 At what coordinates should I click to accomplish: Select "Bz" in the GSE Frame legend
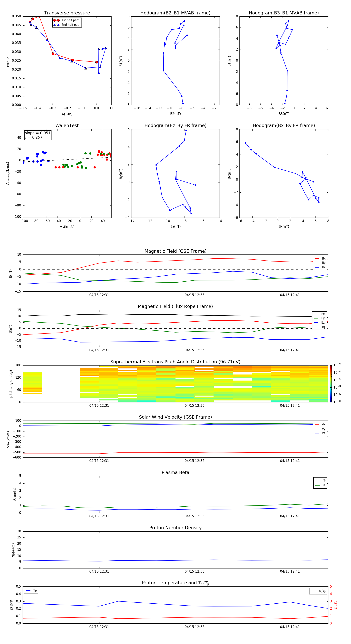coord(320,267)
